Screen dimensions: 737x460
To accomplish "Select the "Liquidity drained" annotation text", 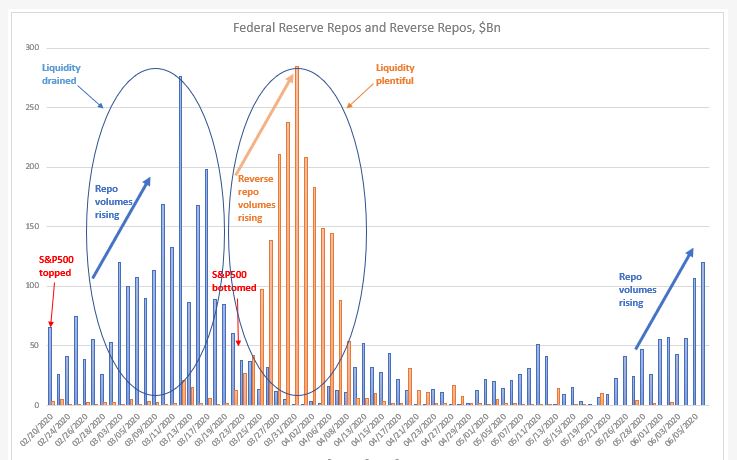I will click(x=61, y=73).
